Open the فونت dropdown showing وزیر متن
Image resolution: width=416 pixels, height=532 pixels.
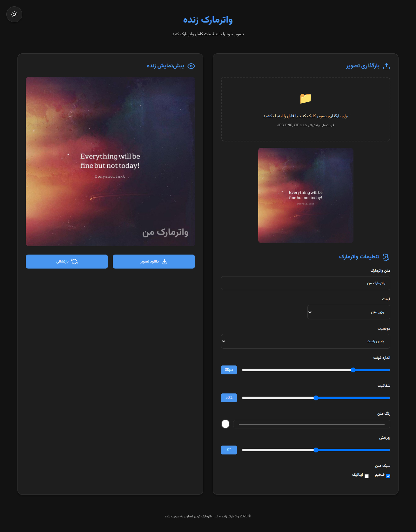348,312
